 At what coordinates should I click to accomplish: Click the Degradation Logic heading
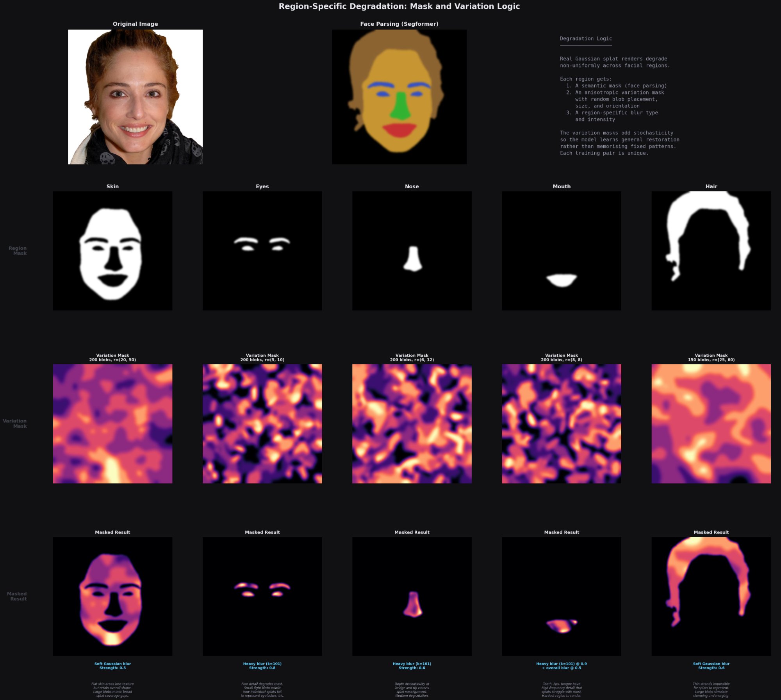click(586, 39)
